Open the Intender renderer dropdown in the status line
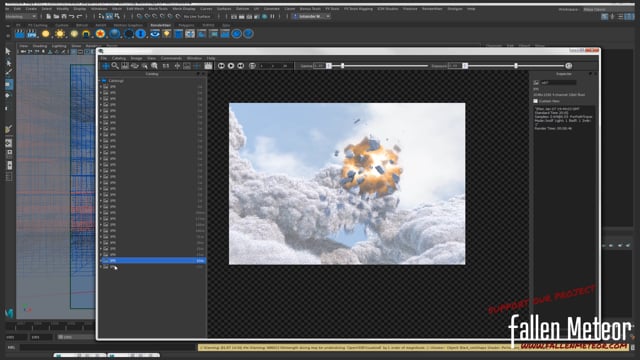 (312, 16)
